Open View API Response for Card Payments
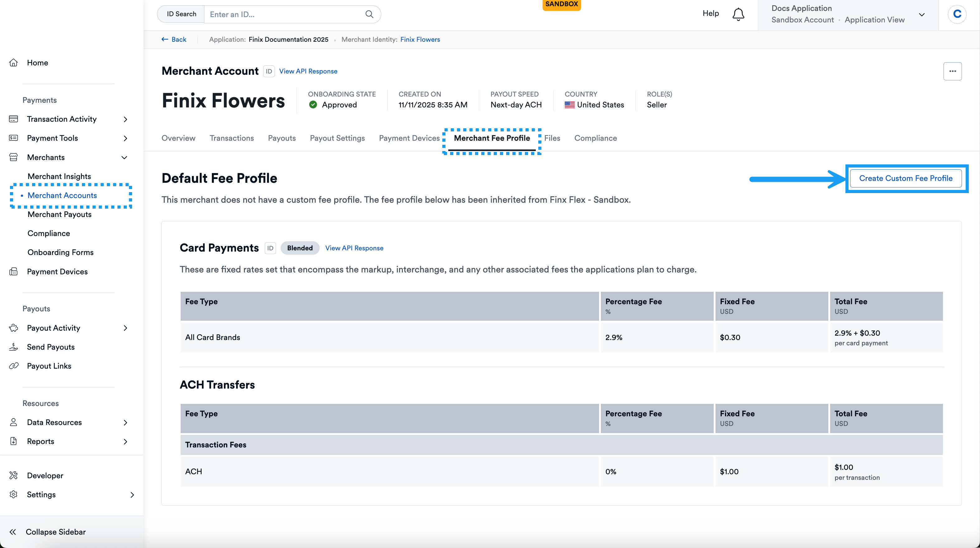 [x=354, y=248]
